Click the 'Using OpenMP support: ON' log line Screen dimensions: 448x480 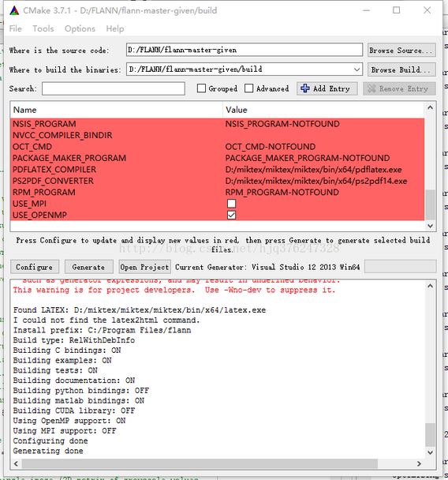coord(69,421)
